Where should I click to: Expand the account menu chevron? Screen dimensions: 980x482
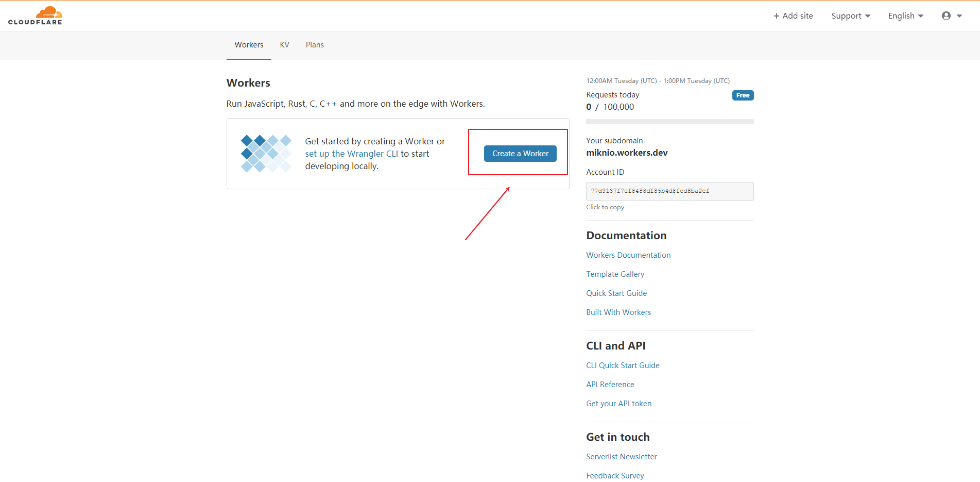click(x=959, y=15)
